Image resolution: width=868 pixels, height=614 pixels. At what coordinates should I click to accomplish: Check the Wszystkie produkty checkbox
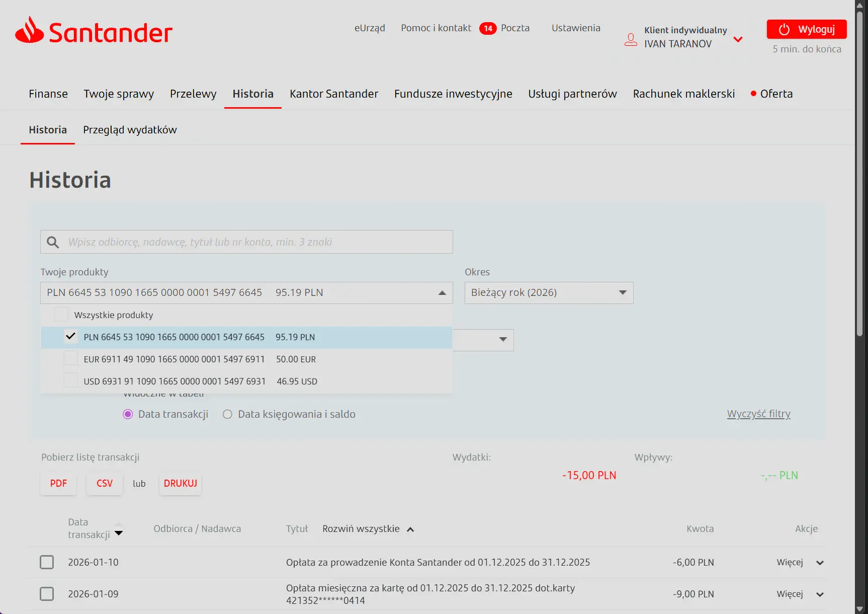pyautogui.click(x=61, y=315)
